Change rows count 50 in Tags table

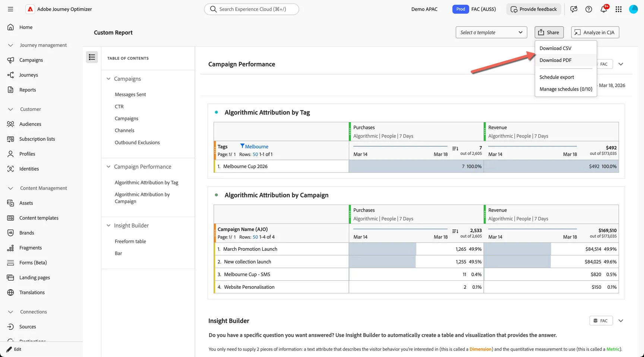255,154
